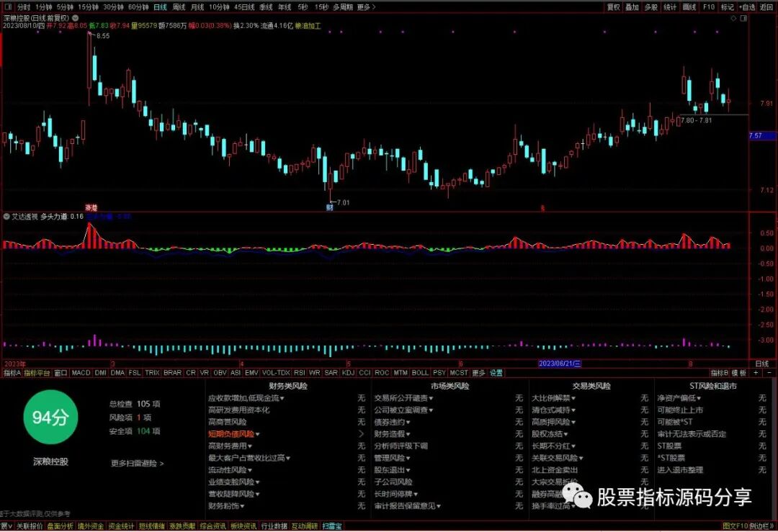Add stock with +自选
The image size is (778, 532).
pyautogui.click(x=747, y=7)
